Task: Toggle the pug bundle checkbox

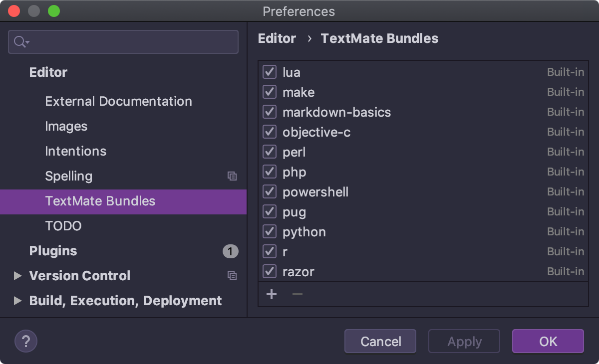Action: point(270,211)
